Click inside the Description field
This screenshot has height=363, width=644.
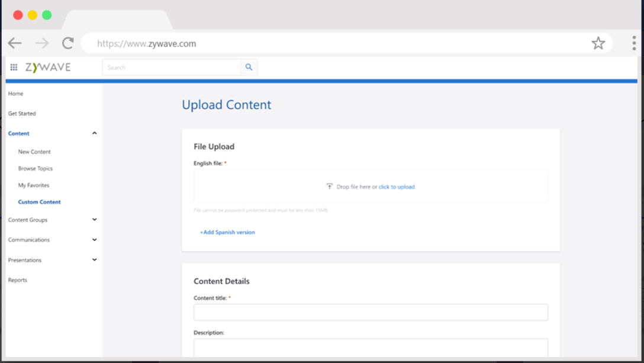click(371, 346)
